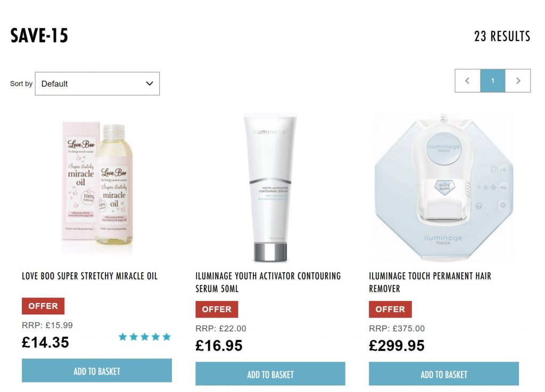Open the Sort by Default dropdown
The height and width of the screenshot is (392, 545).
click(97, 84)
